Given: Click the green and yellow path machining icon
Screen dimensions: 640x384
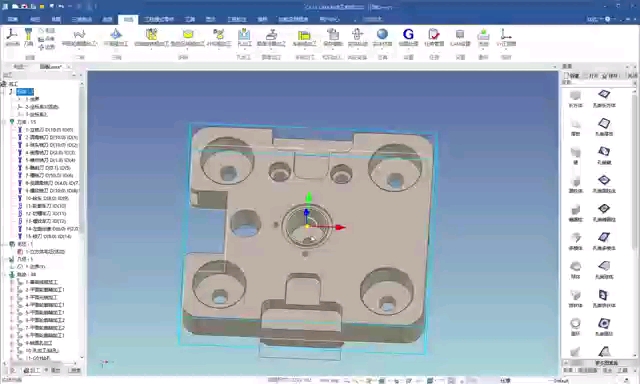Looking at the screenshot, I should 219,34.
